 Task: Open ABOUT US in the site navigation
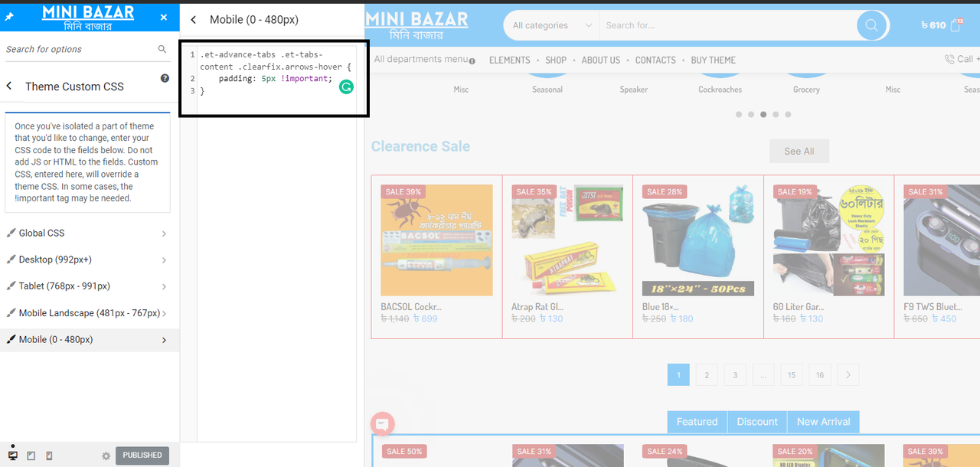[x=601, y=60]
